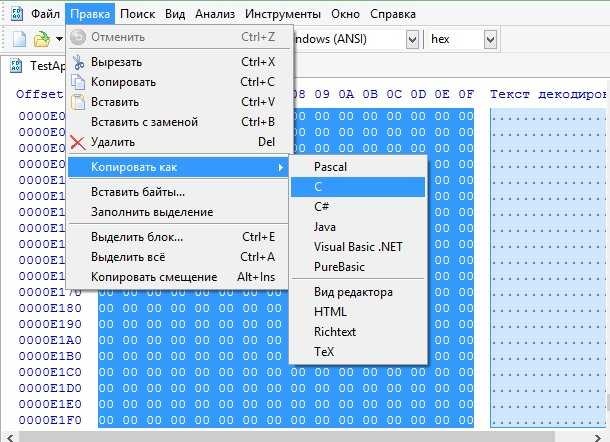Screen dimensions: 610x442
Task: Click the scissors icon for Вырезать
Action: [78, 62]
